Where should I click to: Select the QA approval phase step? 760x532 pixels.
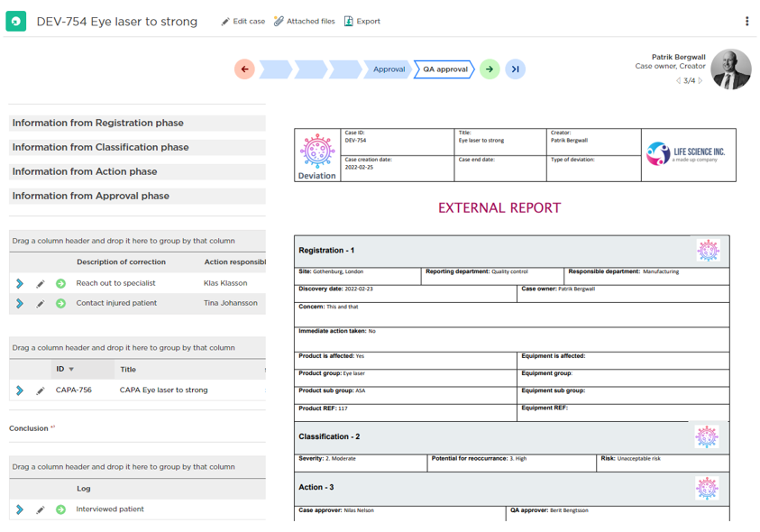[444, 69]
